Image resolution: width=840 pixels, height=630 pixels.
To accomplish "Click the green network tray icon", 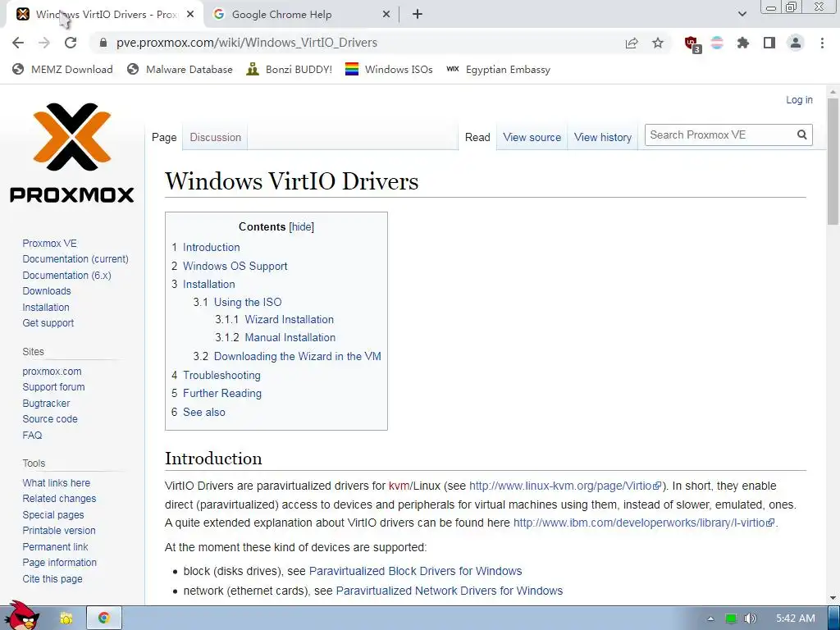I will click(x=731, y=619).
